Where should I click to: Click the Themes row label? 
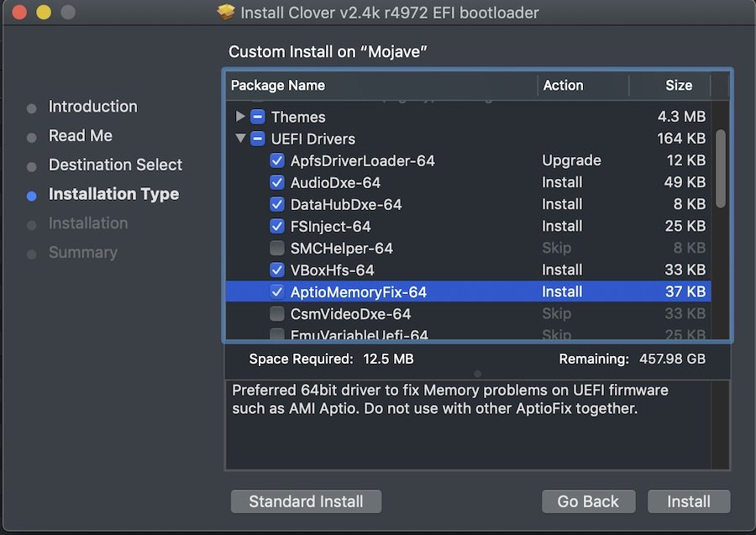tap(298, 117)
